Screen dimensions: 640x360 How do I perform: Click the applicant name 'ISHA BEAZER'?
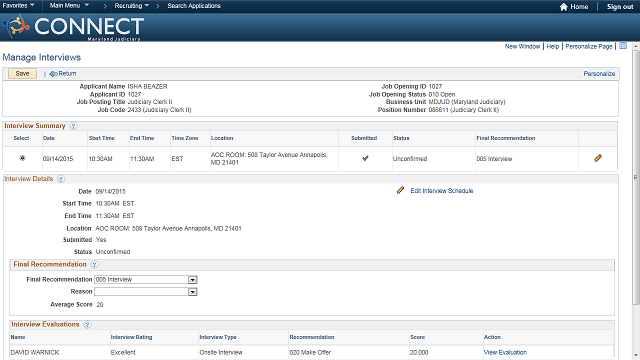(147, 87)
